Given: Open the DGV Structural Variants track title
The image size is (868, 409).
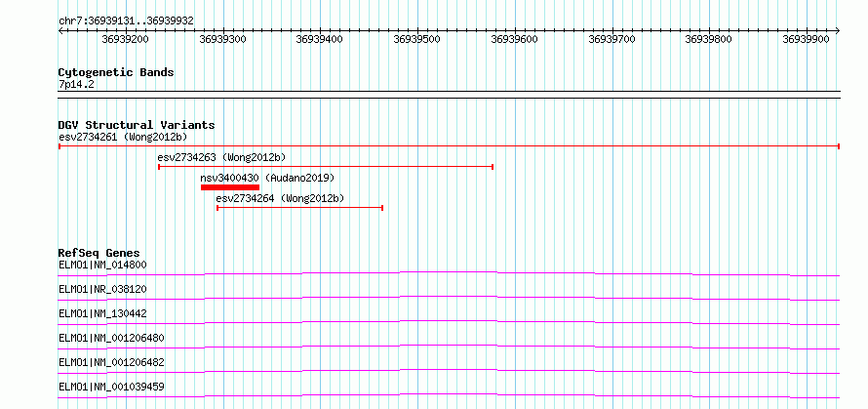Looking at the screenshot, I should point(137,125).
